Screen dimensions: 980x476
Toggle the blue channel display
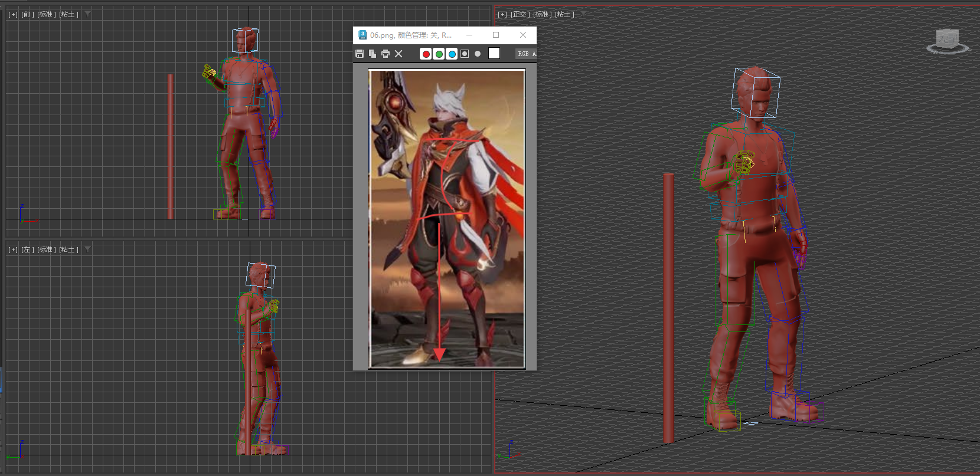coord(452,54)
